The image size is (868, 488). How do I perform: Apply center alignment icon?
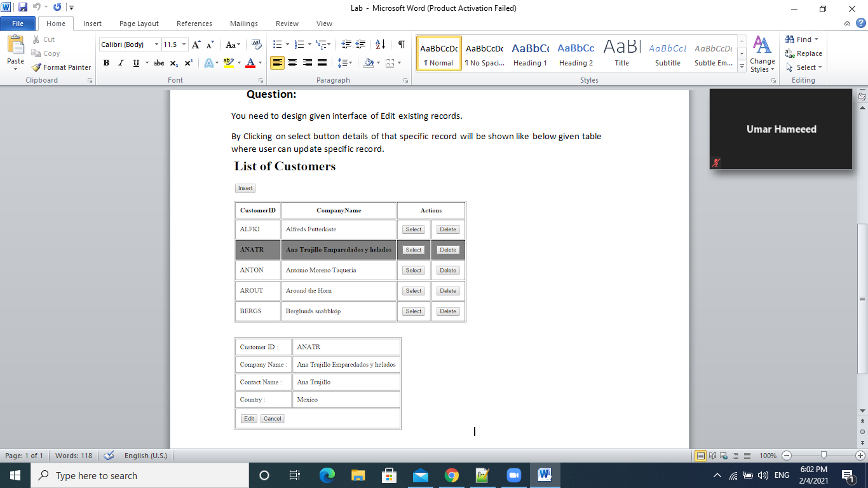point(292,62)
